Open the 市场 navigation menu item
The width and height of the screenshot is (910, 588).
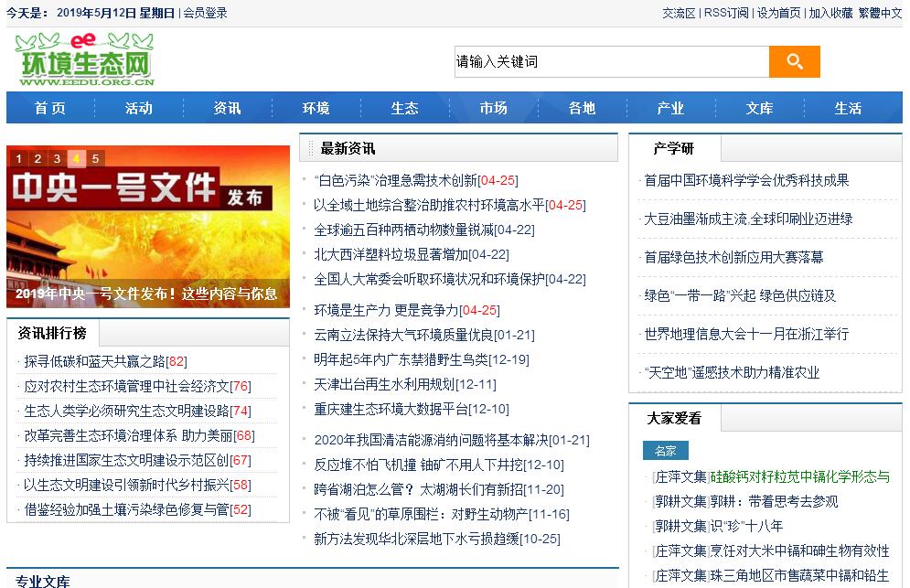click(493, 108)
